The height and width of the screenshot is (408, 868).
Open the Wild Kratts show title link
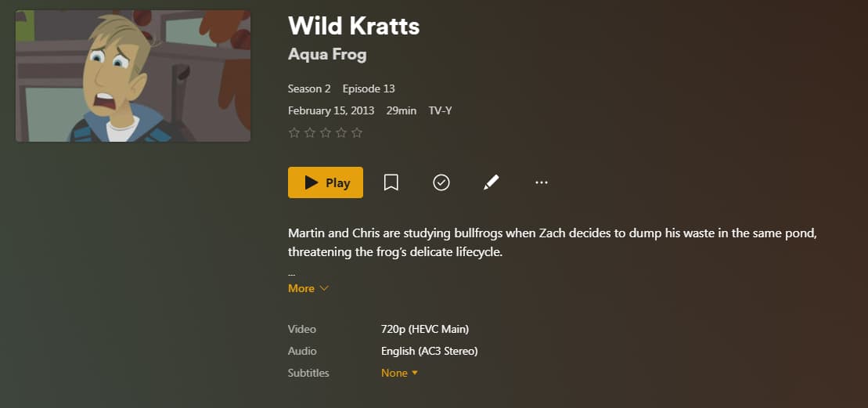point(354,26)
